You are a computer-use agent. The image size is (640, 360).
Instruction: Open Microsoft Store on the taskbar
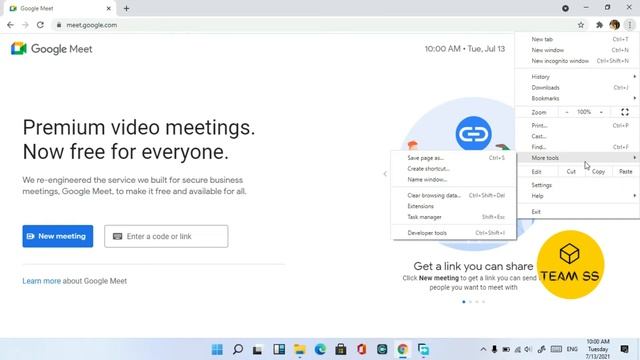click(x=341, y=349)
